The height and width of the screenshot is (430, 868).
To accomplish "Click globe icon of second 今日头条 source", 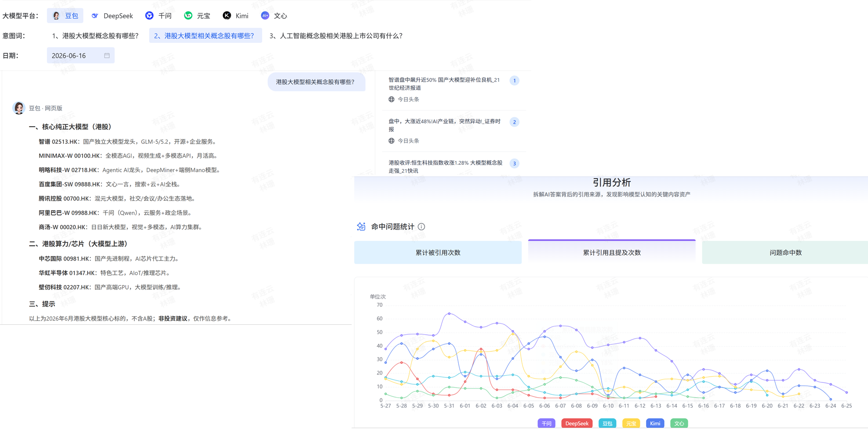I will coord(392,141).
